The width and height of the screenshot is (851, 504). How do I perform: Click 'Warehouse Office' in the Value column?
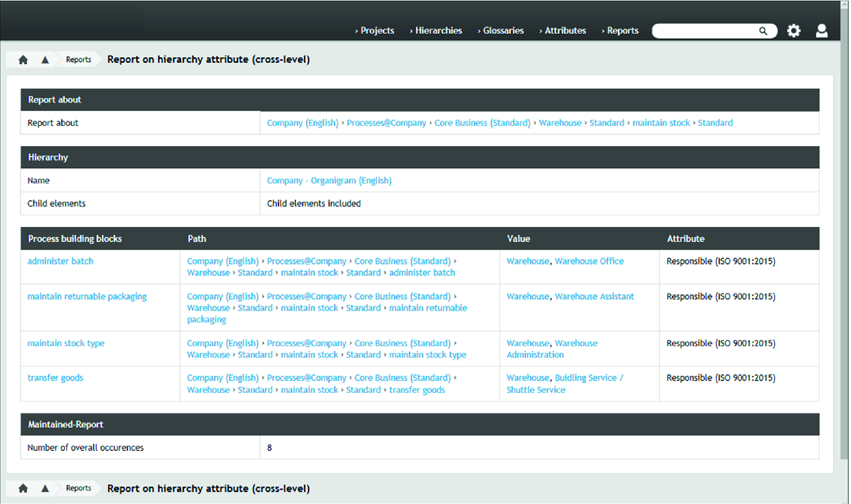(589, 261)
